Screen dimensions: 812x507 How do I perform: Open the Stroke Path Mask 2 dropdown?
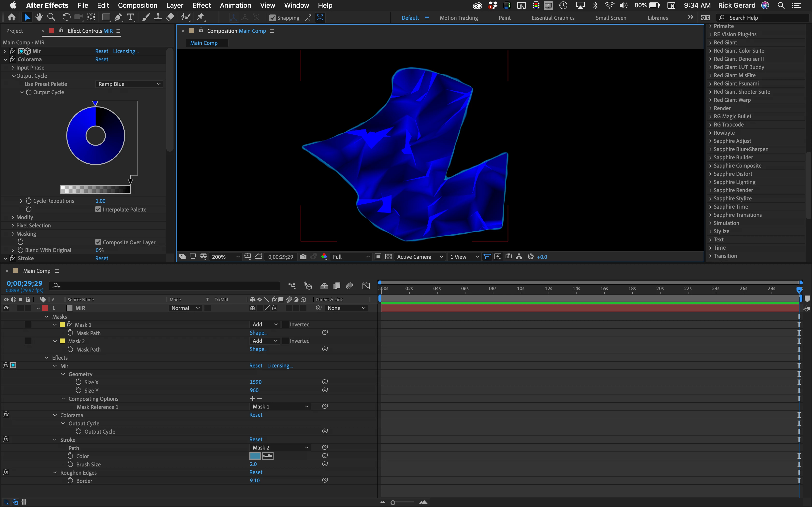pyautogui.click(x=280, y=447)
